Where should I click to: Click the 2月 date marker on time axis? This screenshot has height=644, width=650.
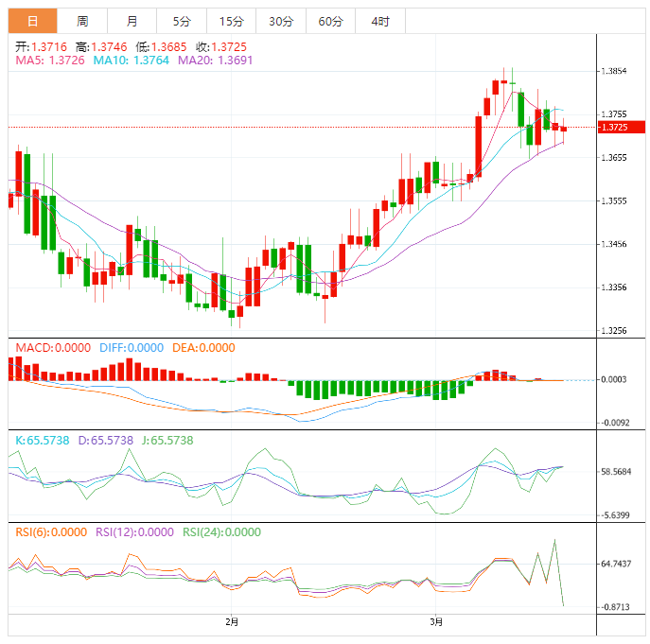click(232, 622)
